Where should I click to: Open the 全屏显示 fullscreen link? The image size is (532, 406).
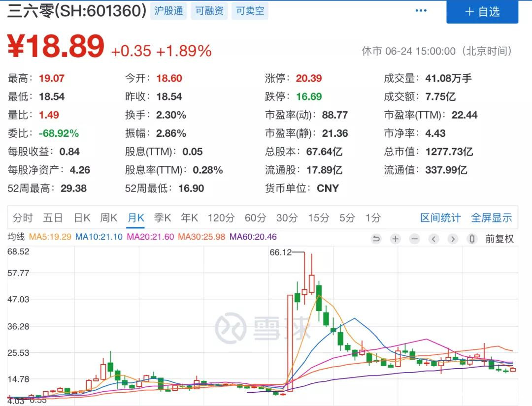tap(491, 218)
